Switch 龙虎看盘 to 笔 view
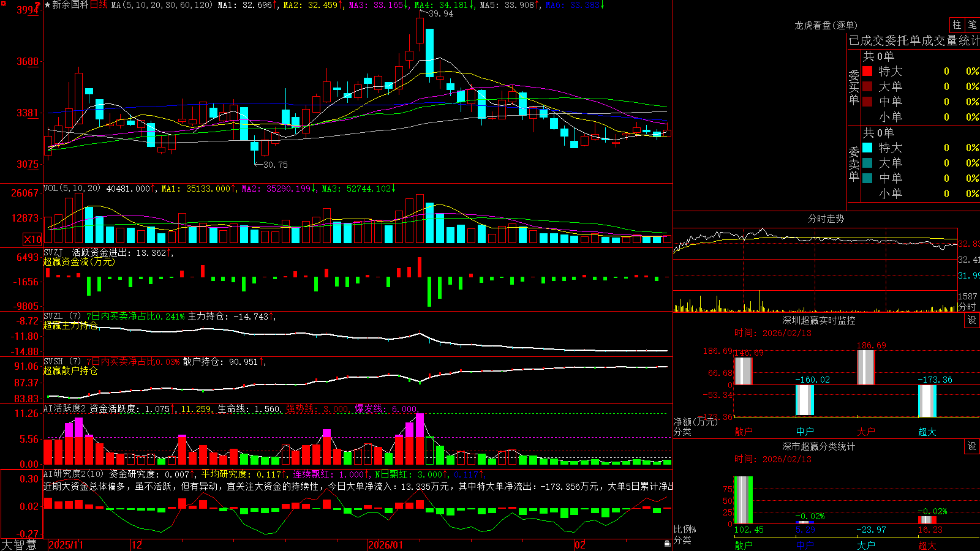This screenshot has width=980, height=551. coord(972,24)
